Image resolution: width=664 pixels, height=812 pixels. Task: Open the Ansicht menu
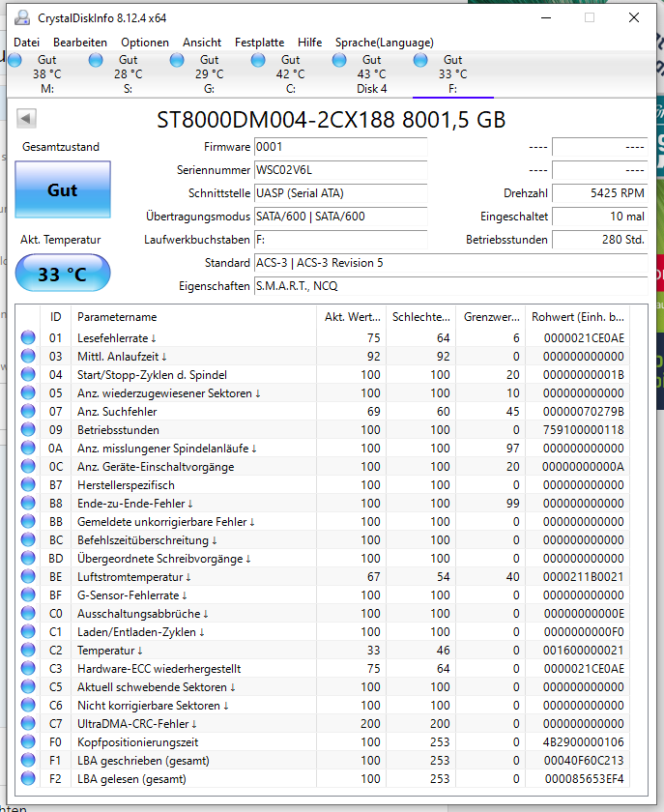[202, 43]
